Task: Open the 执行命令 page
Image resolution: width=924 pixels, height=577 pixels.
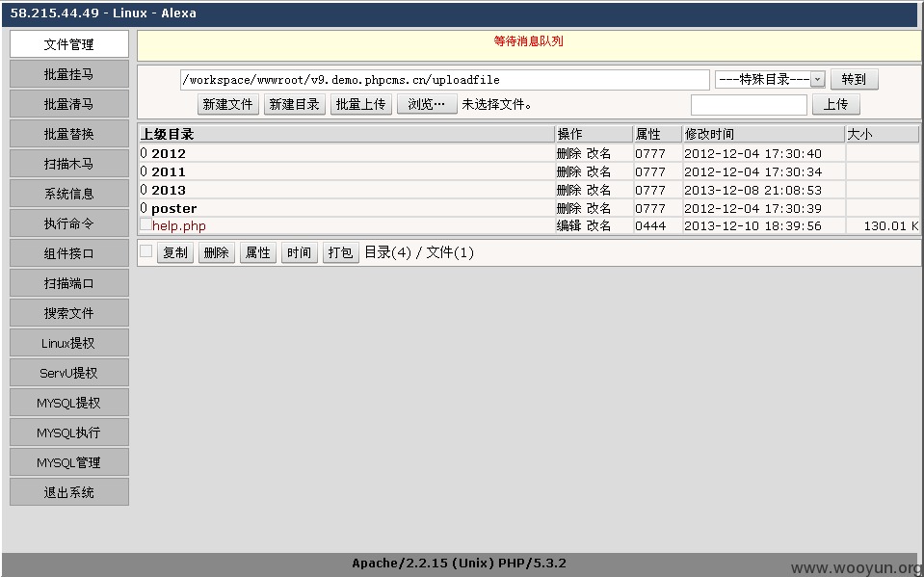Action: pyautogui.click(x=69, y=223)
